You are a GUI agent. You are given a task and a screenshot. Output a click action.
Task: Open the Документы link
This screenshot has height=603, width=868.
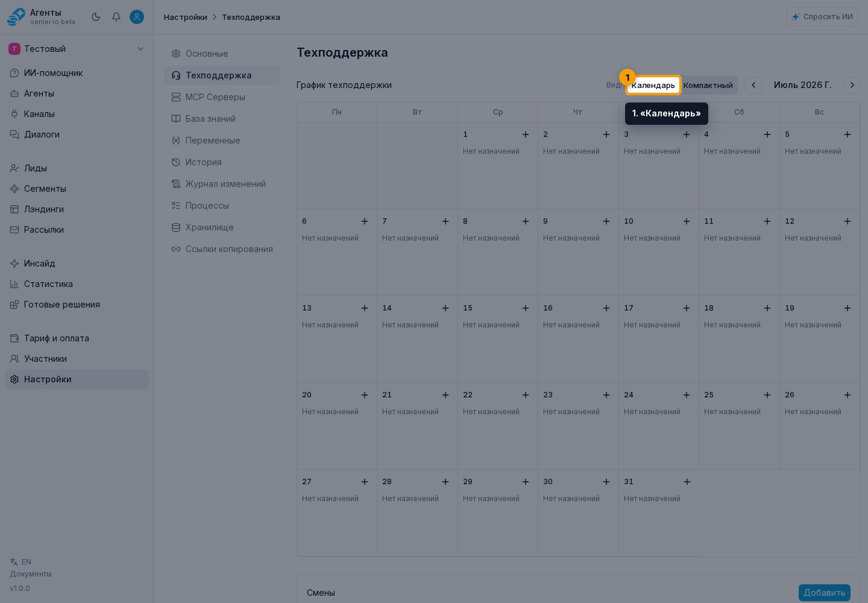(x=31, y=574)
